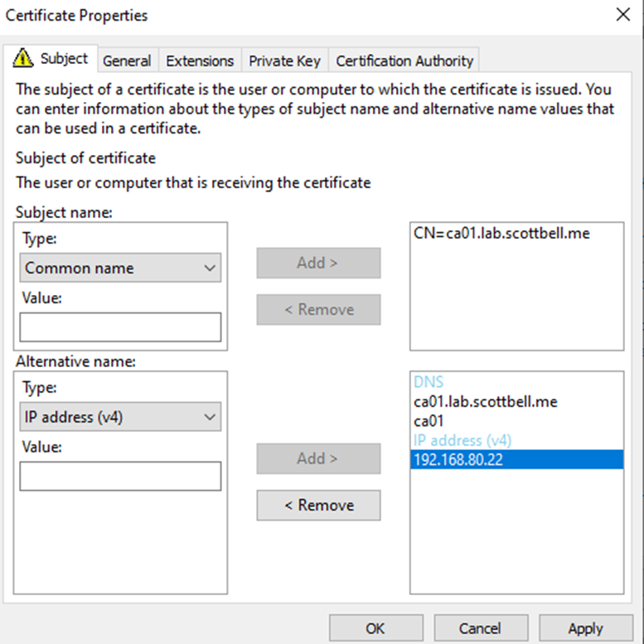Viewport: 644px width, 644px height.
Task: Click the warning icon on Subject tab
Action: (x=24, y=59)
